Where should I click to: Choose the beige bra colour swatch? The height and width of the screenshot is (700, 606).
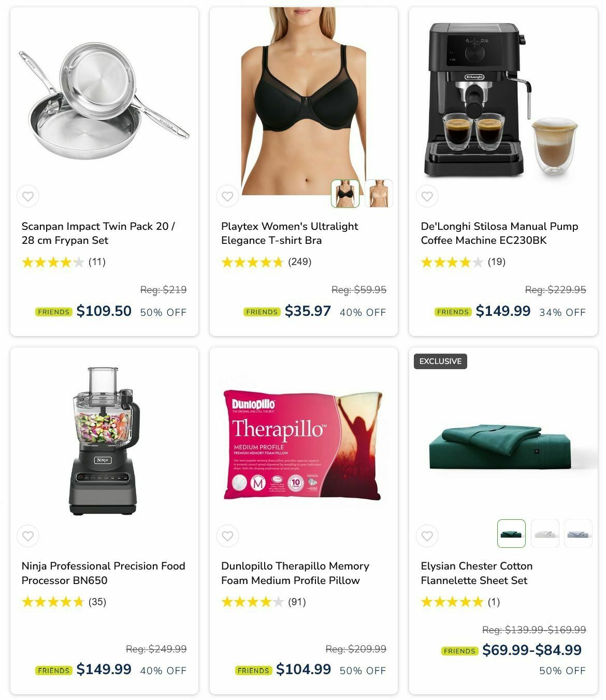click(379, 194)
